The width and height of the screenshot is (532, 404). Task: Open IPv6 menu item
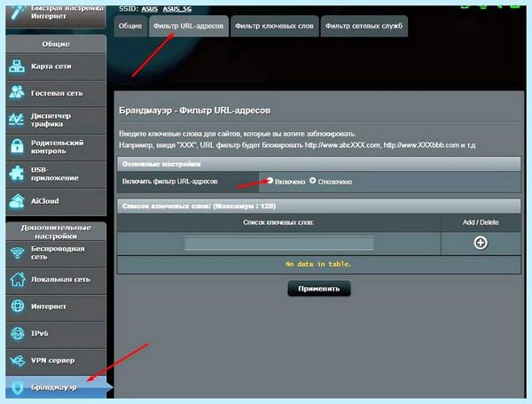coord(56,334)
